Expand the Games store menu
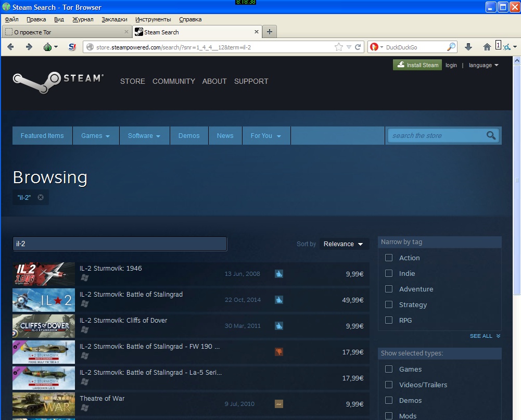Viewport: 521px width, 420px height. tap(96, 135)
